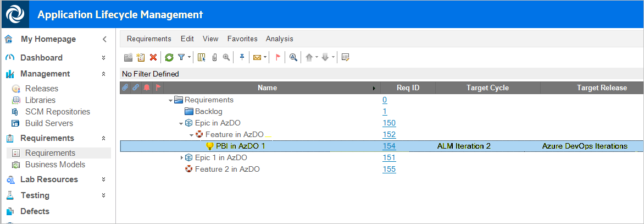Expand the Testing sidebar section
The width and height of the screenshot is (644, 224).
tap(103, 195)
